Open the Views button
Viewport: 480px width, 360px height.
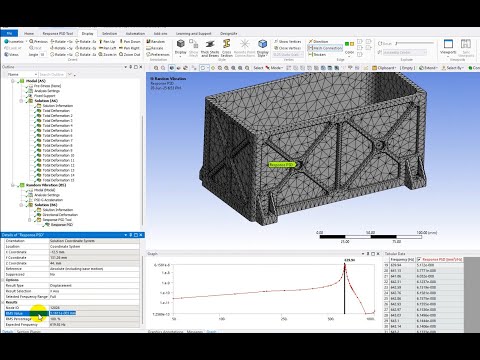click(11, 54)
